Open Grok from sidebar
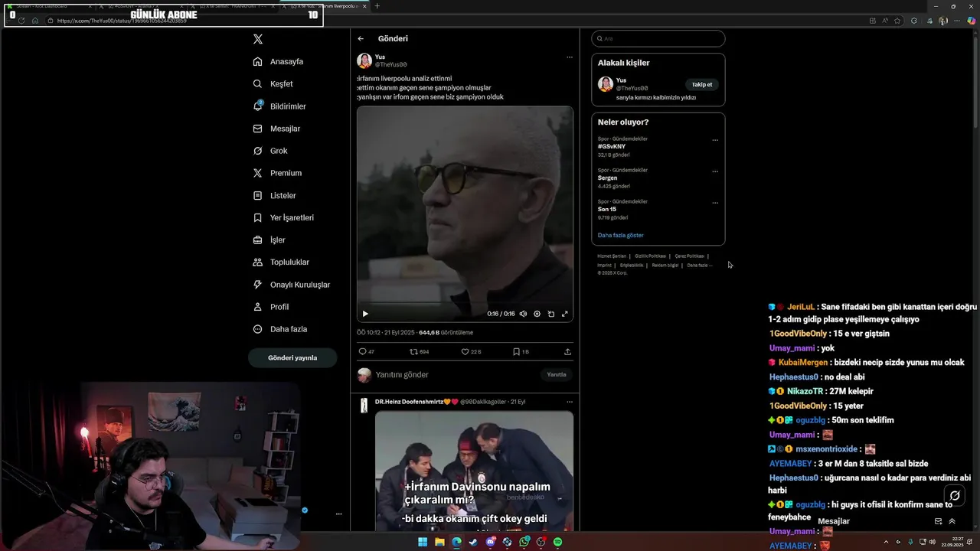The height and width of the screenshot is (551, 980). [271, 151]
